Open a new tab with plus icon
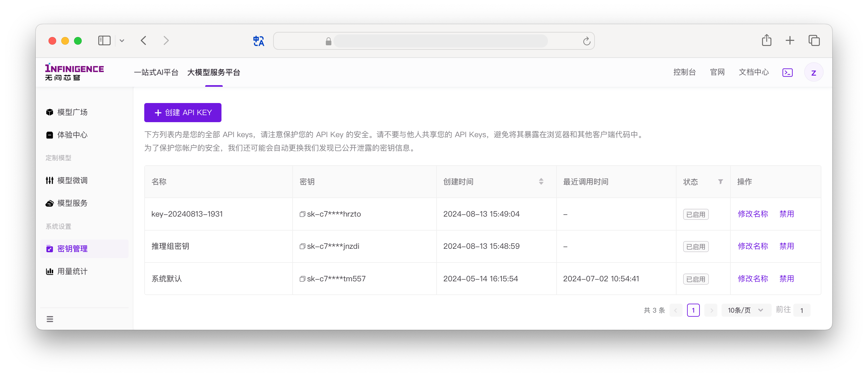 click(790, 41)
